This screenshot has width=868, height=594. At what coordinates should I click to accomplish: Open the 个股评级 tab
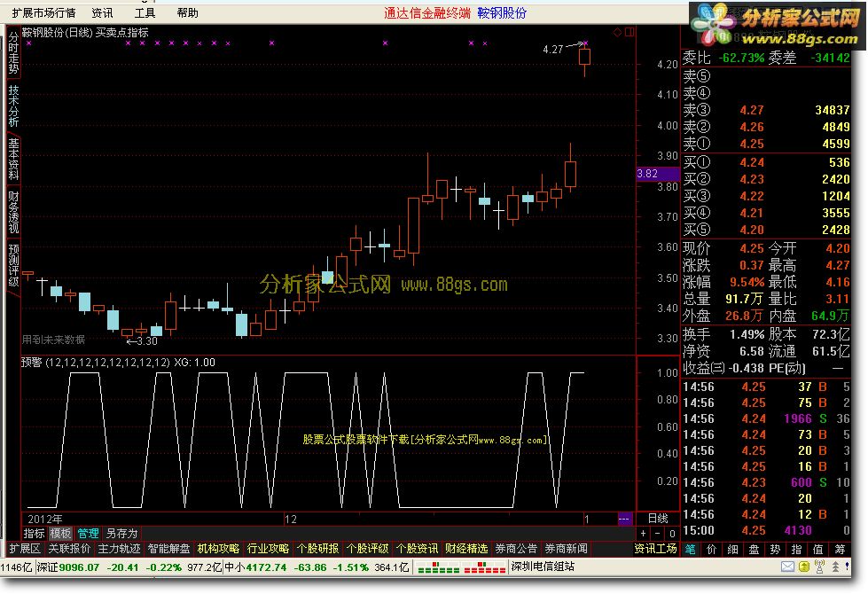[x=368, y=549]
